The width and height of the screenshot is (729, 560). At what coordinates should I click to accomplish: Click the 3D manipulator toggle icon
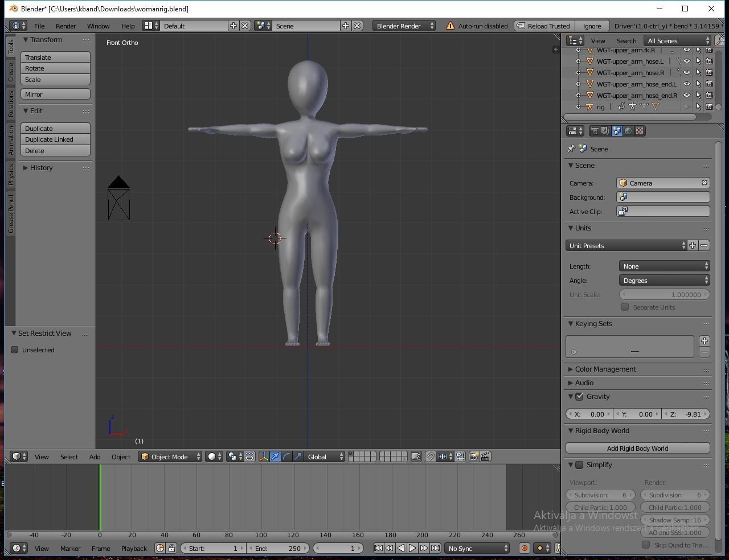tap(264, 456)
